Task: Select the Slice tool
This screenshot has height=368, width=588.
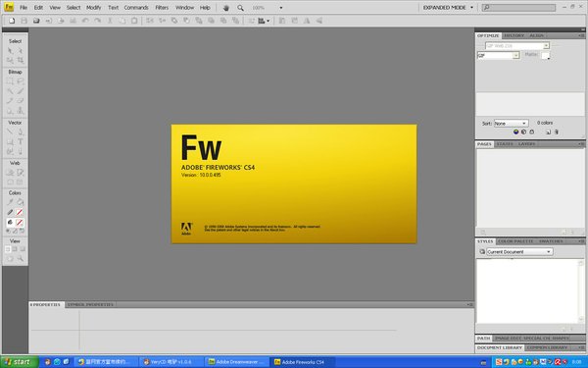Action: point(21,173)
